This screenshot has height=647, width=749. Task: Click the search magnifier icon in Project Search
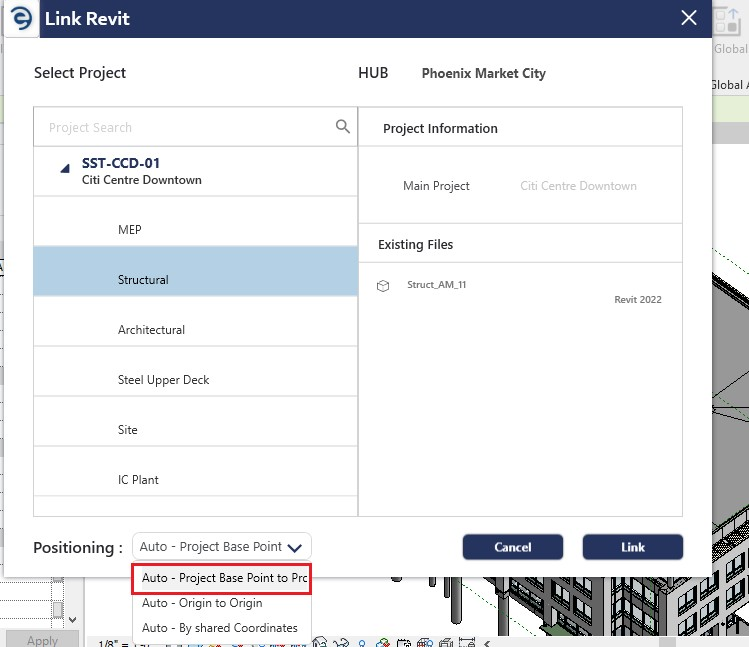click(x=342, y=127)
